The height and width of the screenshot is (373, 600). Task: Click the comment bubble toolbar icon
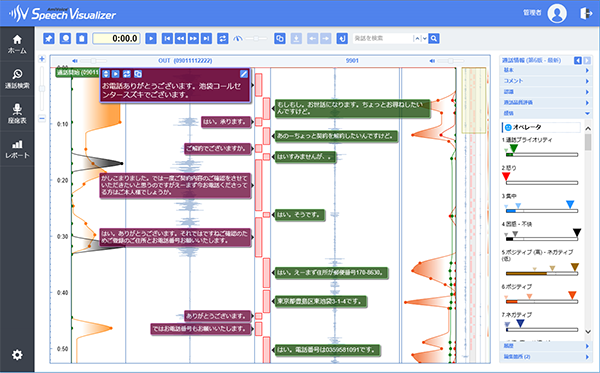click(x=65, y=38)
